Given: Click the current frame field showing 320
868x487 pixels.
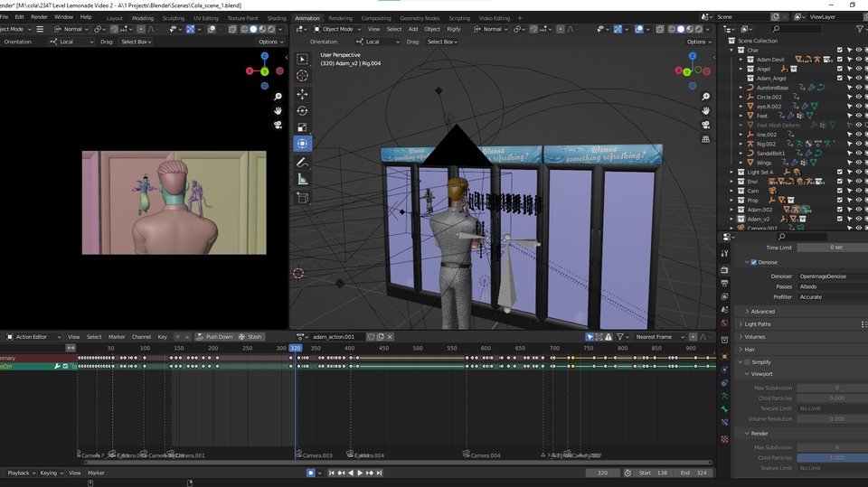Looking at the screenshot, I should tap(602, 473).
